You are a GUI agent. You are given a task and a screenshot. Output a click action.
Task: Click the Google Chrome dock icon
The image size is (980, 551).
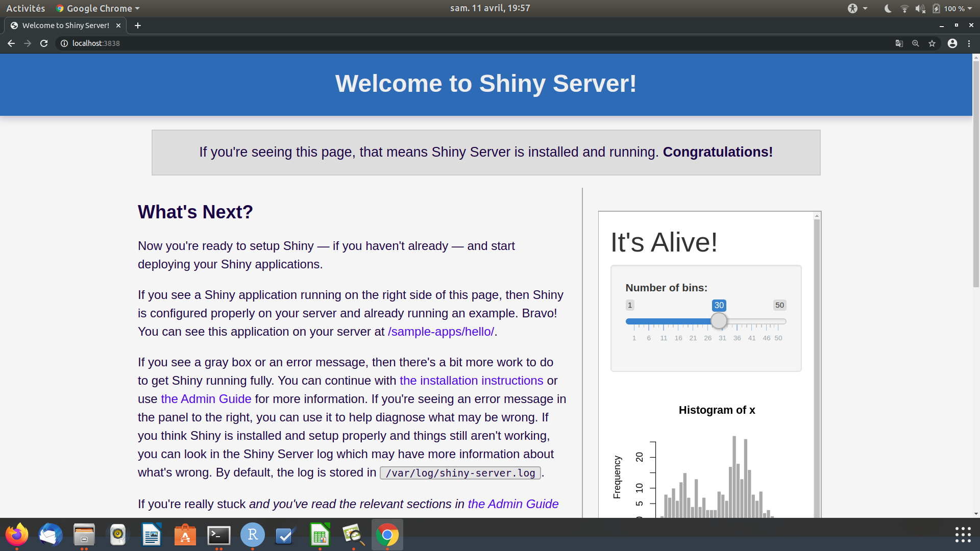click(387, 535)
